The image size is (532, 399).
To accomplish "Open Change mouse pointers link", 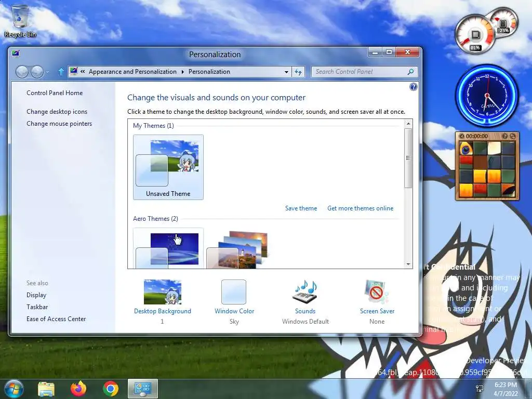I will coord(59,124).
